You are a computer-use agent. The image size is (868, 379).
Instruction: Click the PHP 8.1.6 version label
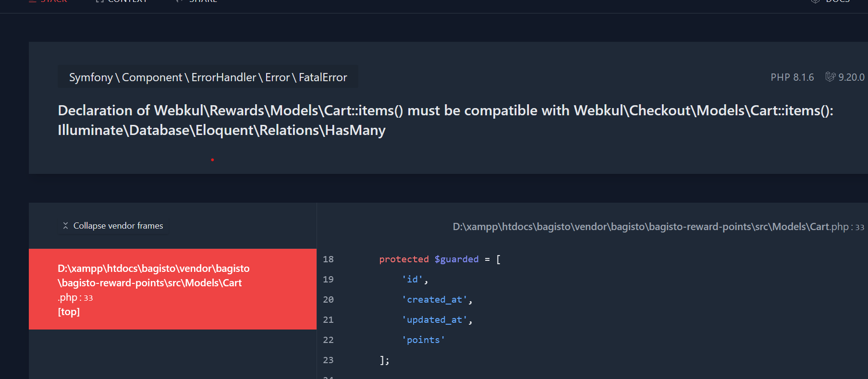[792, 77]
